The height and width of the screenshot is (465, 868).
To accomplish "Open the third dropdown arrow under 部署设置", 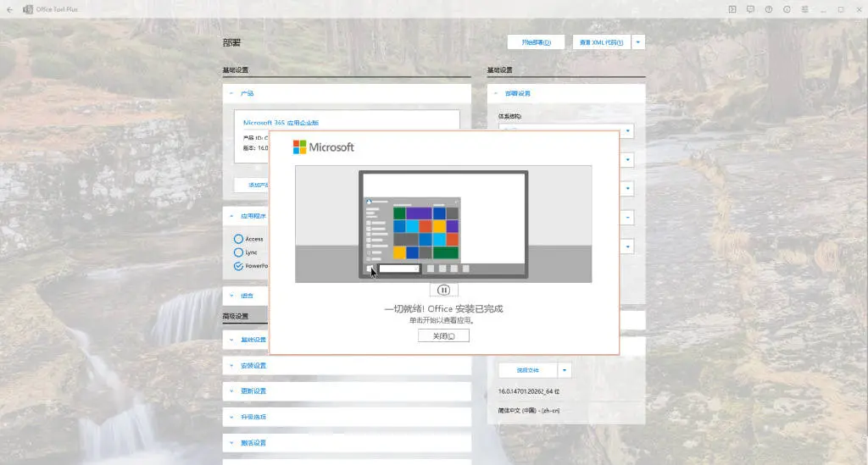I will pos(627,189).
